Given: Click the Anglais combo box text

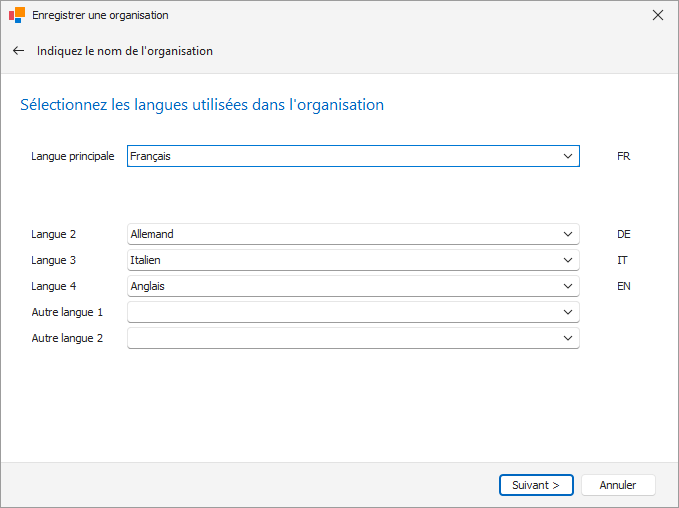Looking at the screenshot, I should 148,286.
